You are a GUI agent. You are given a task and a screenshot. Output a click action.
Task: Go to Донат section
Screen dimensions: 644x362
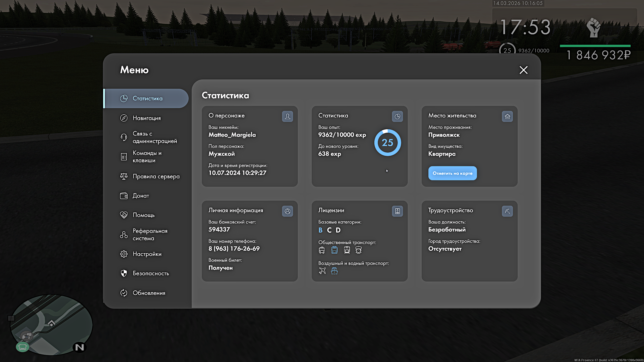coord(141,196)
